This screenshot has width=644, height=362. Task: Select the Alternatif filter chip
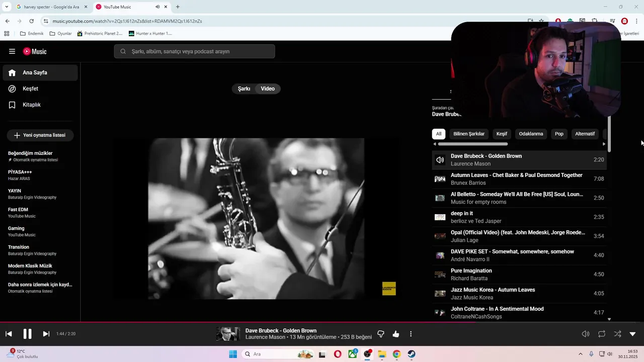click(x=585, y=134)
